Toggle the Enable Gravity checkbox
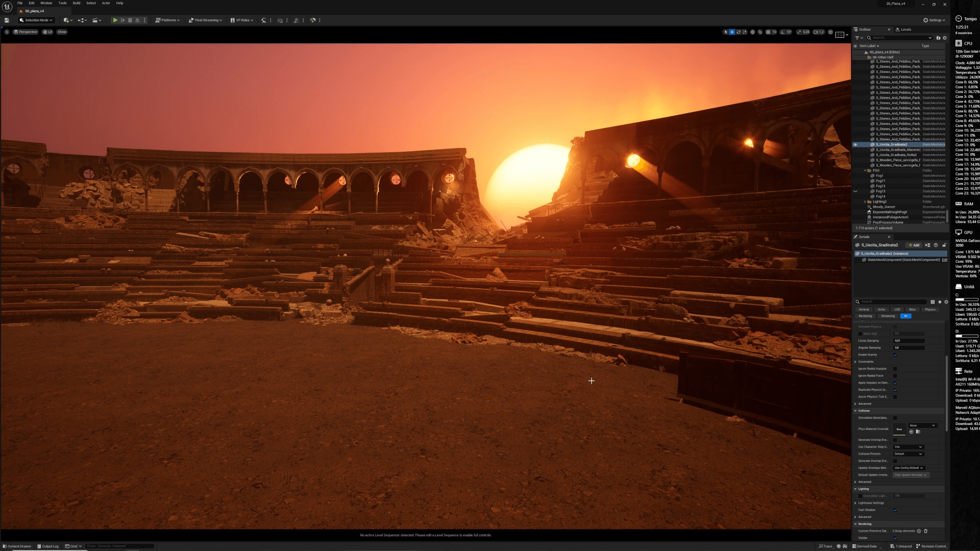The image size is (980, 551). tap(895, 355)
